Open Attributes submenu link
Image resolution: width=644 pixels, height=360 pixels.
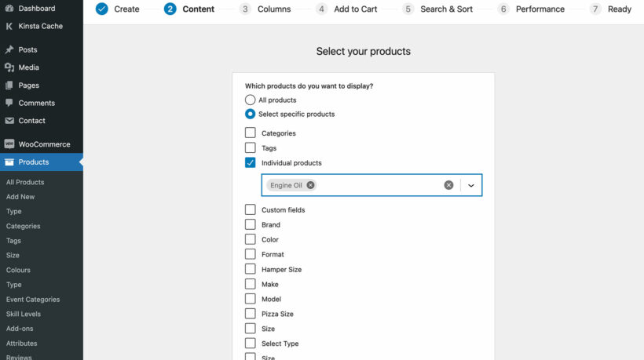21,344
